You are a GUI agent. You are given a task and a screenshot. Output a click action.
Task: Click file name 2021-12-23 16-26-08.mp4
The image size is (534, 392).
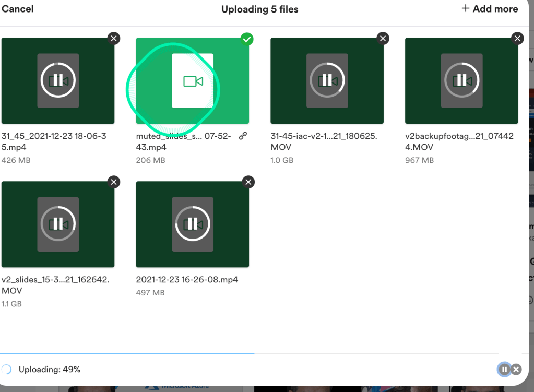(x=187, y=280)
